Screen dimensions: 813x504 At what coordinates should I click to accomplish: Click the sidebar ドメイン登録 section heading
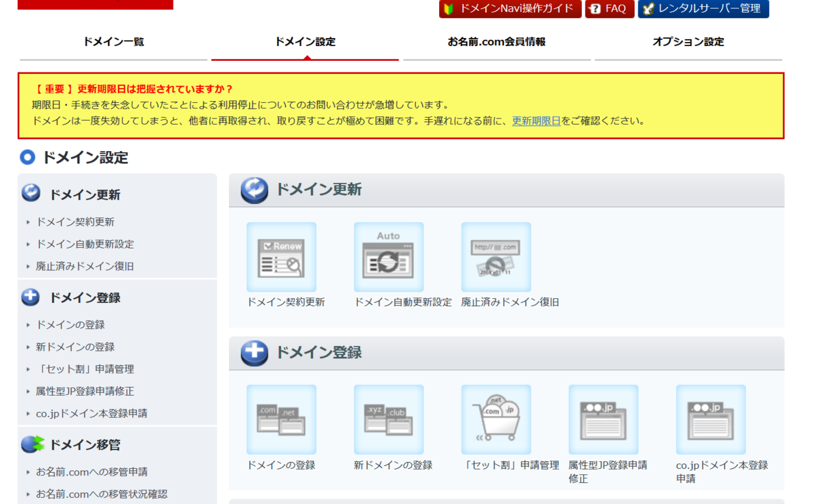(x=85, y=298)
